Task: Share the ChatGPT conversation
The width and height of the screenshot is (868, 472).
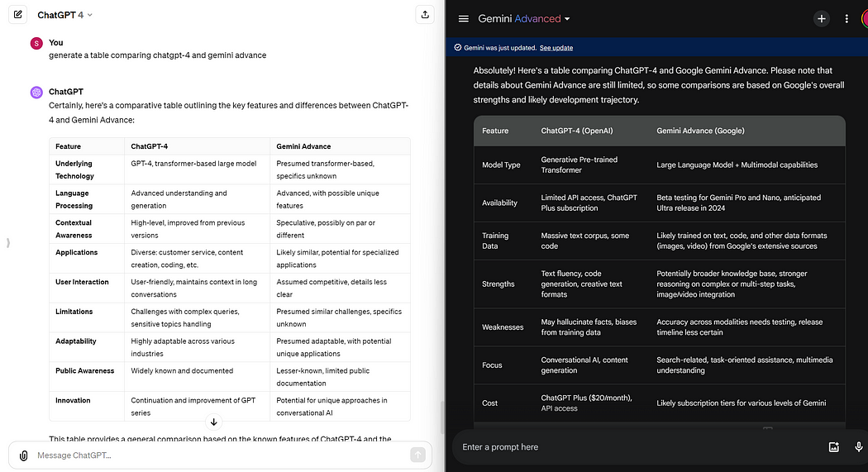Action: 425,15
